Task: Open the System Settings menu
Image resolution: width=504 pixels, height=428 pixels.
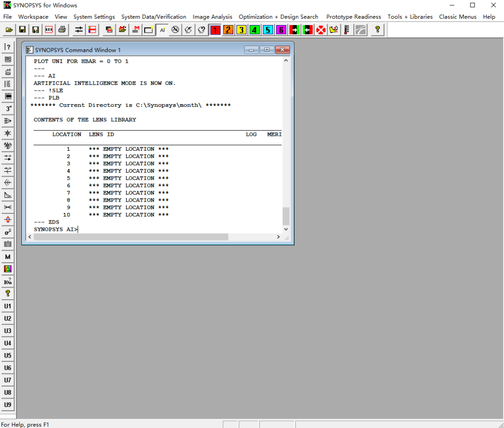Action: [x=94, y=17]
